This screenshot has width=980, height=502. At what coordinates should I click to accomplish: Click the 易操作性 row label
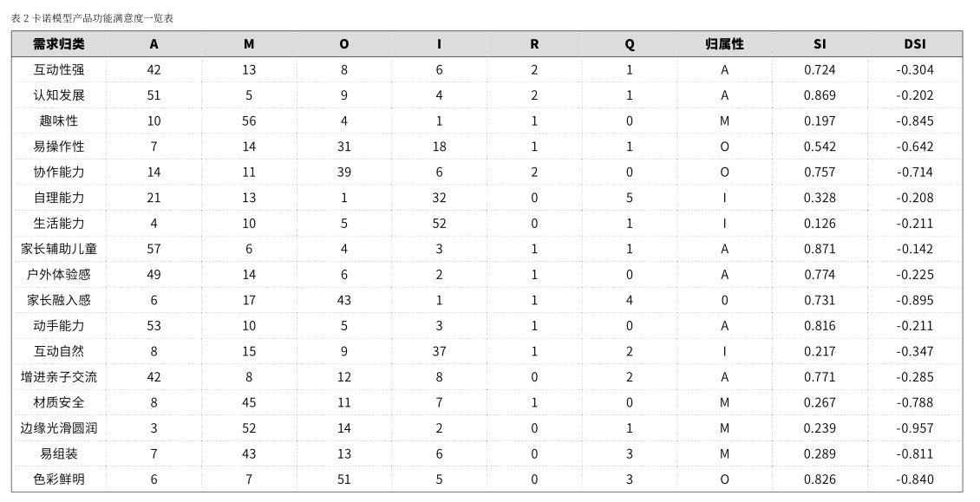point(59,147)
